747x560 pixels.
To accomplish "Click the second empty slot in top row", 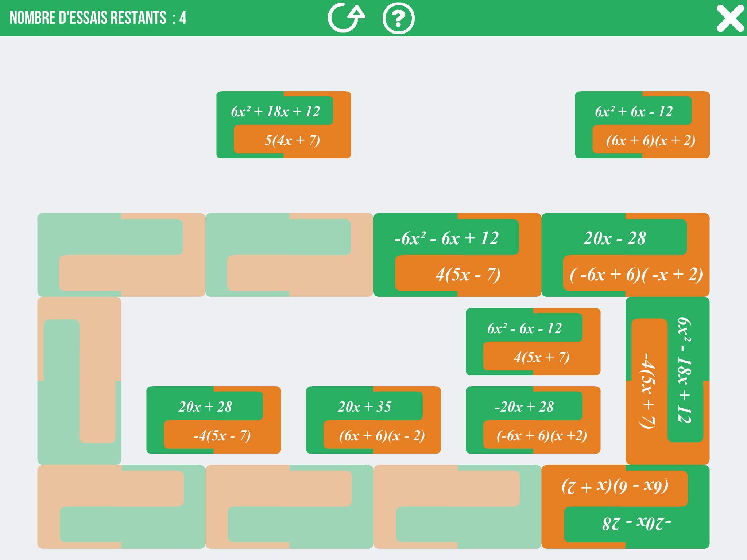I will click(x=289, y=255).
